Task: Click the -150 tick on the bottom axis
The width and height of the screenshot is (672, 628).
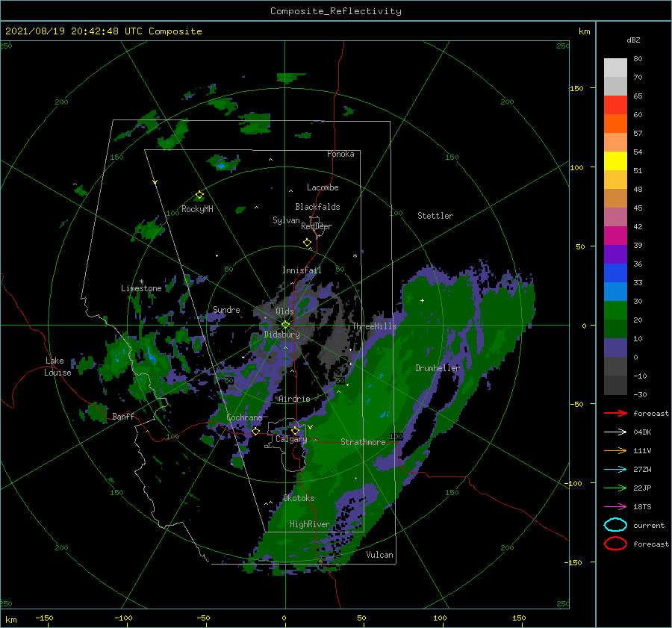Action: pos(44,618)
